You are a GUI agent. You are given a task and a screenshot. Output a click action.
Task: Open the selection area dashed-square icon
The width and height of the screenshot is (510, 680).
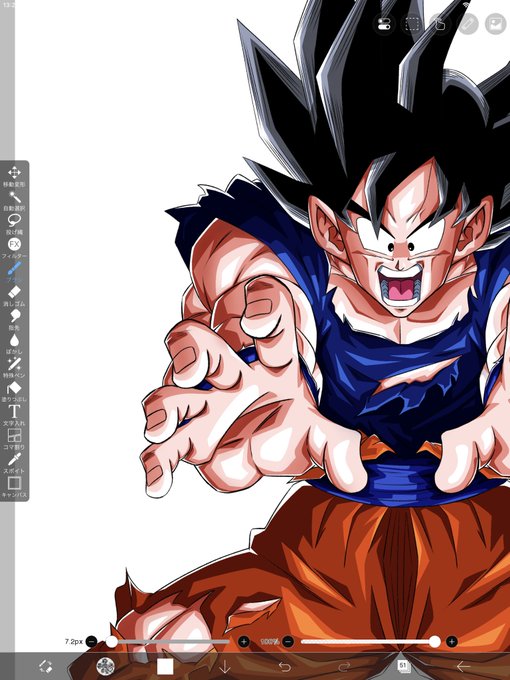tap(412, 24)
